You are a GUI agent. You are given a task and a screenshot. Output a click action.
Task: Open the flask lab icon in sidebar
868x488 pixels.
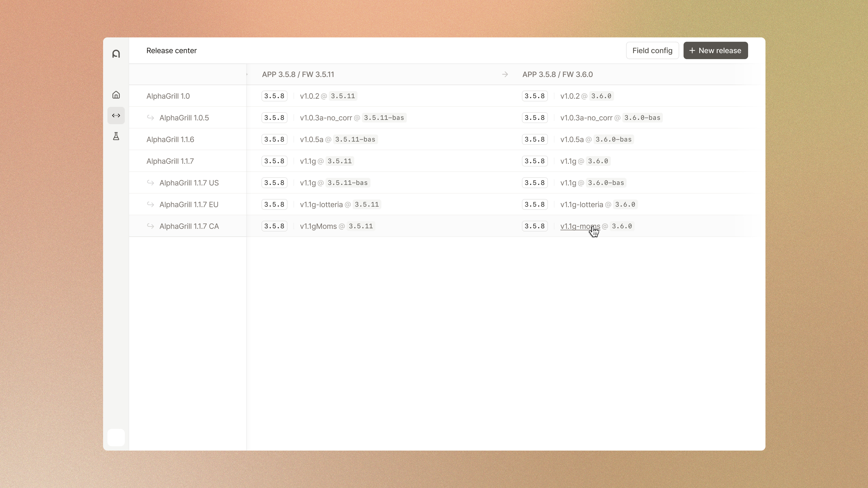click(116, 136)
